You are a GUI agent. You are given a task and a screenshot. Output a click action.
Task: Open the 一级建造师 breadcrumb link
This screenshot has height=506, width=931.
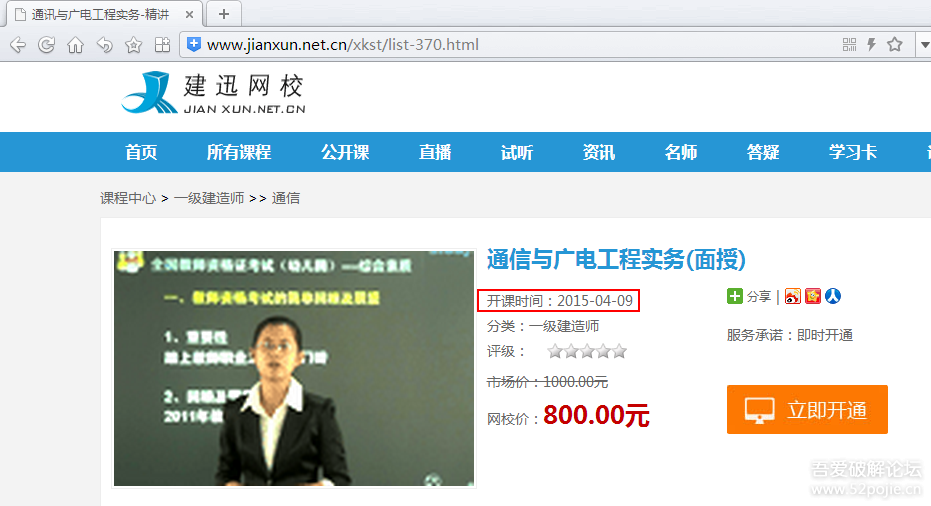click(209, 198)
